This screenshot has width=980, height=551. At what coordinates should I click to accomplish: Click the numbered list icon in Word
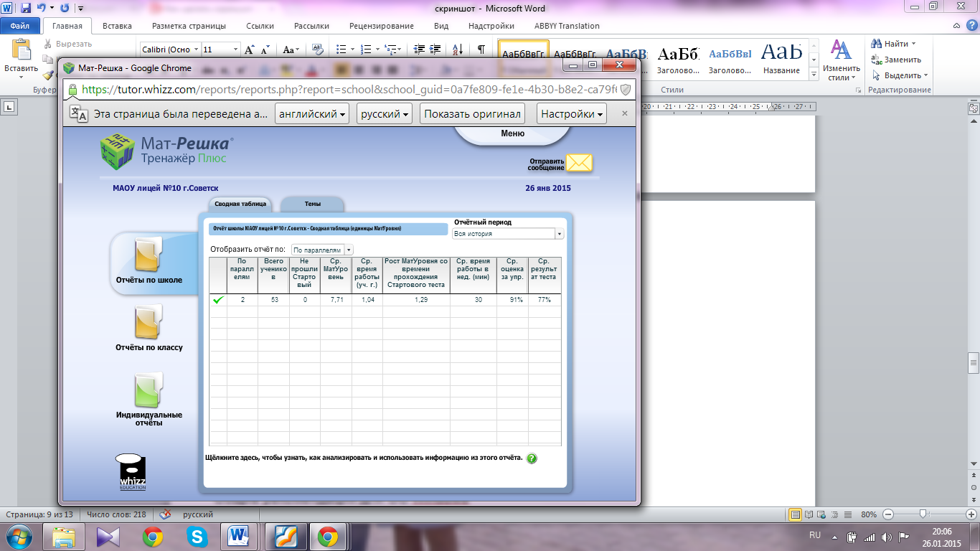[x=366, y=50]
